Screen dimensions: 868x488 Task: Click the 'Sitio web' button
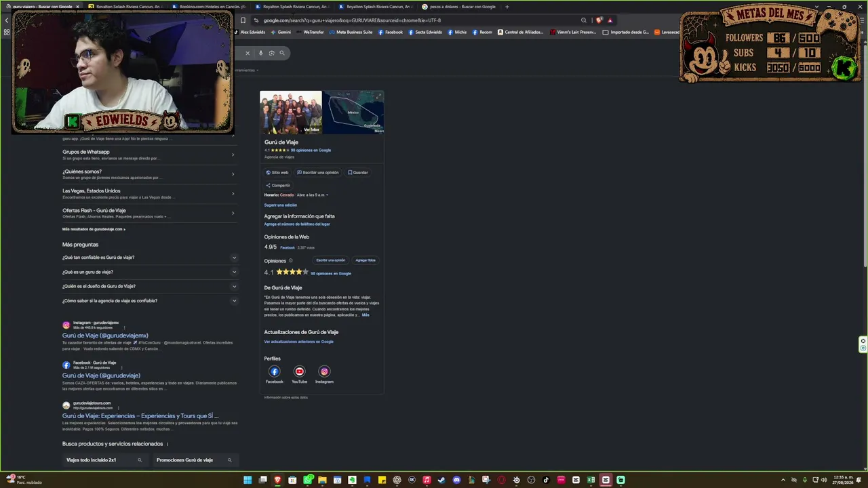click(277, 172)
